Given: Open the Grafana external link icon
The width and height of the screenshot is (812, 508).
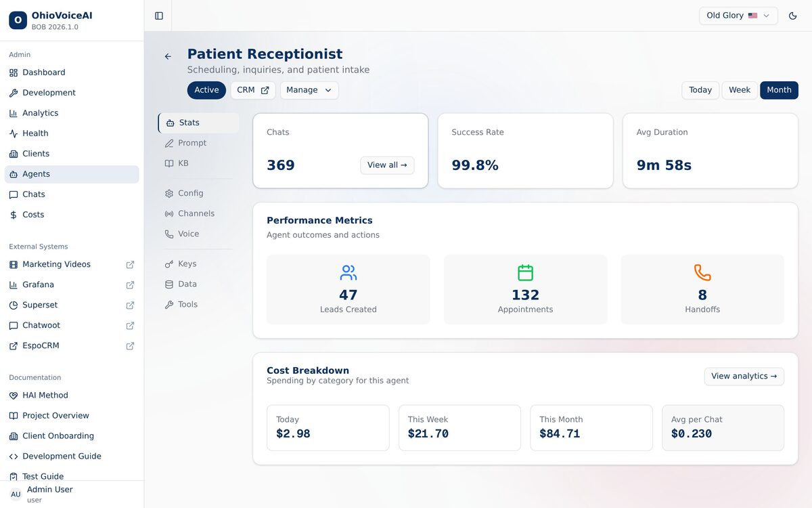Looking at the screenshot, I should pos(130,285).
